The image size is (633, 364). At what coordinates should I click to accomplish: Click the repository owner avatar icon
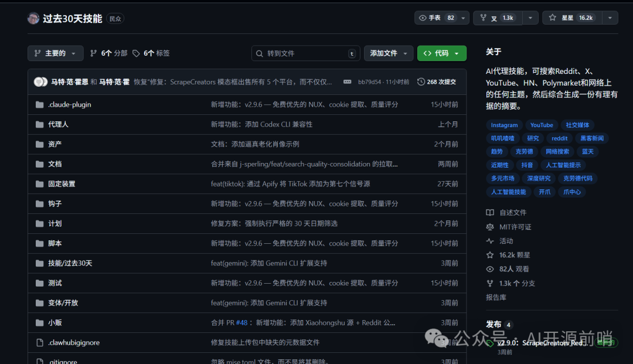coord(33,18)
